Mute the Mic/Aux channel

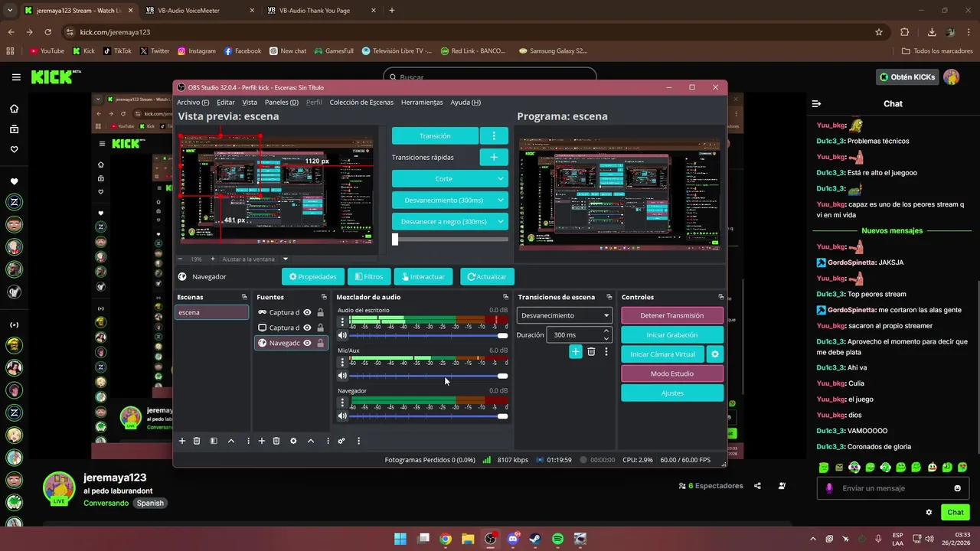[342, 376]
